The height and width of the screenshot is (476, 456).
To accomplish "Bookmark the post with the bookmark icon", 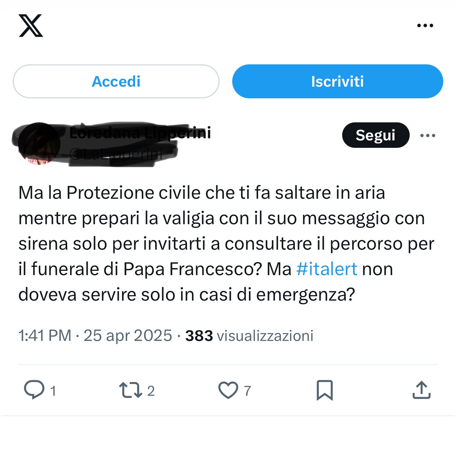I will click(325, 390).
